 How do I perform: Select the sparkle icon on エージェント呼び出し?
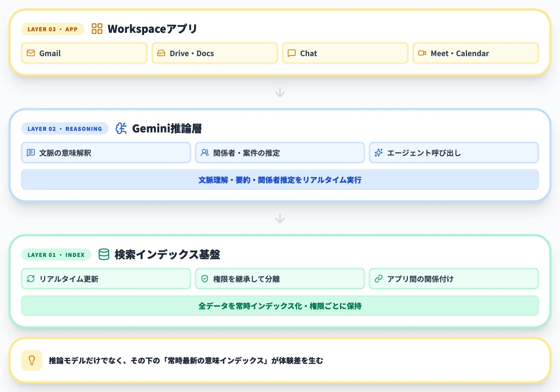[379, 153]
